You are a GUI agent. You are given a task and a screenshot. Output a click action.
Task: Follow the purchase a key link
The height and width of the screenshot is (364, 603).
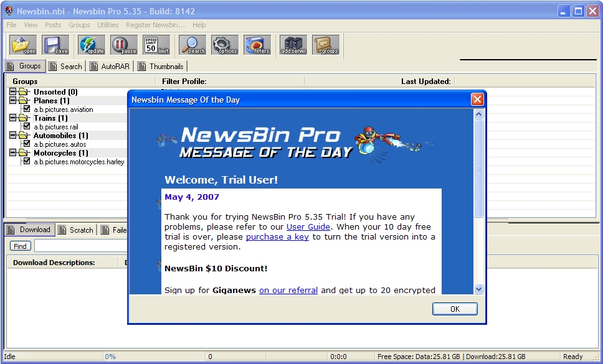point(277,236)
